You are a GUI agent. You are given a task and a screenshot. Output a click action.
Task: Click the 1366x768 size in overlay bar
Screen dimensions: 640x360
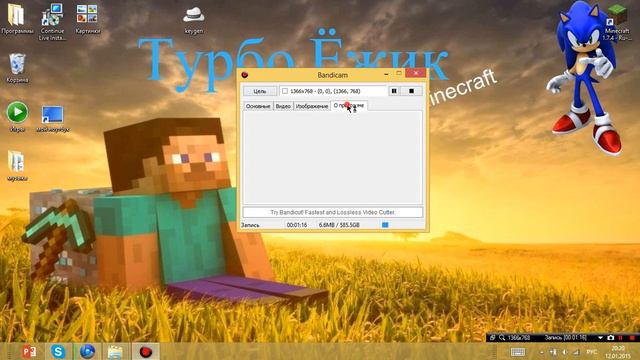tap(519, 338)
